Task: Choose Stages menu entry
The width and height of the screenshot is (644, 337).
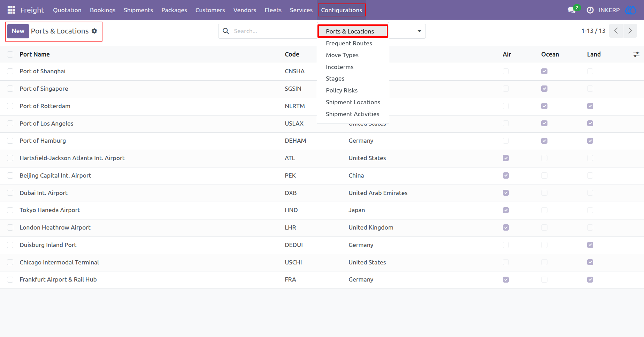Action: (353, 78)
